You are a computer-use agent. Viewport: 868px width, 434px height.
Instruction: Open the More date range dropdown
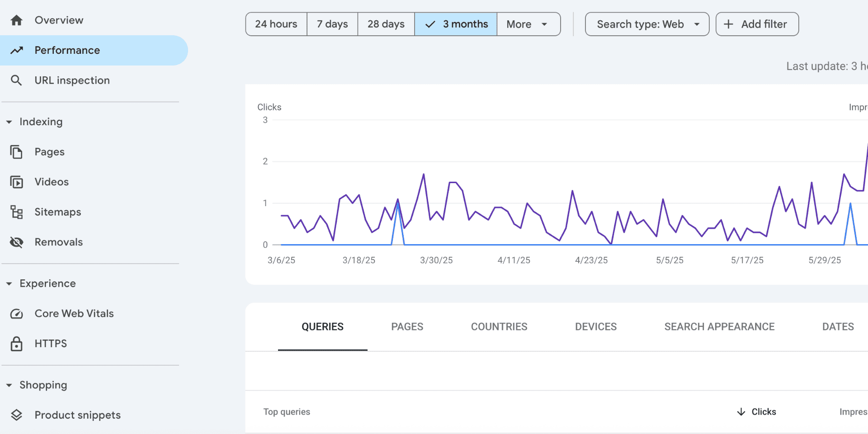pos(528,24)
